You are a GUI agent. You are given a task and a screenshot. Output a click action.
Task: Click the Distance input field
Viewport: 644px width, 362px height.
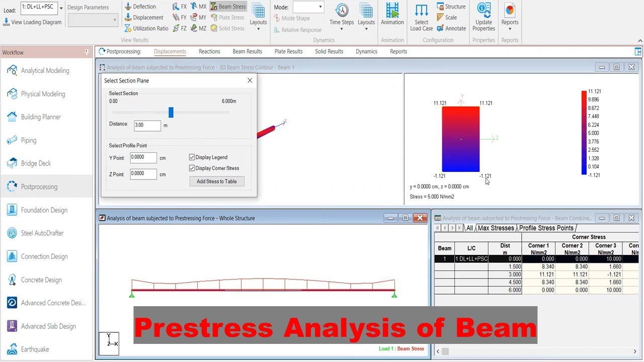[147, 125]
